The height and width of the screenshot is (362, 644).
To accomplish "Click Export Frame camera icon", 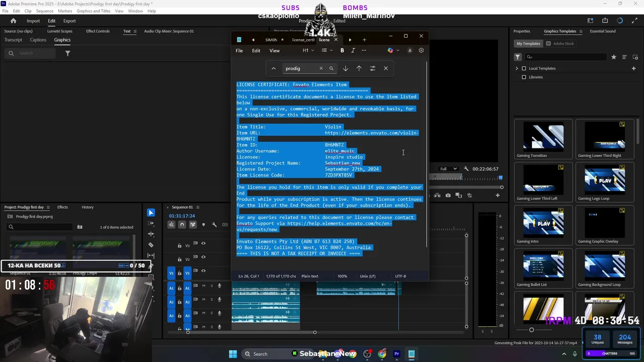I will (448, 195).
